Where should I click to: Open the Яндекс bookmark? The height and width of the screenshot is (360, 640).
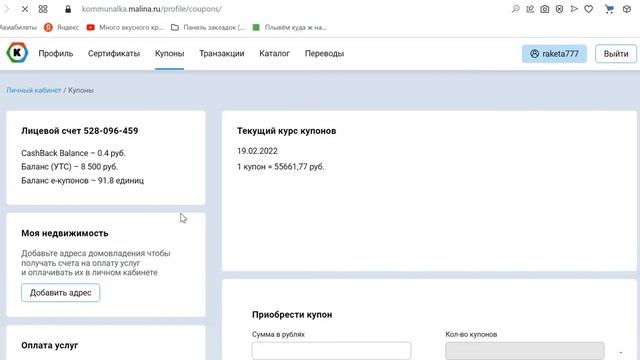(x=62, y=27)
